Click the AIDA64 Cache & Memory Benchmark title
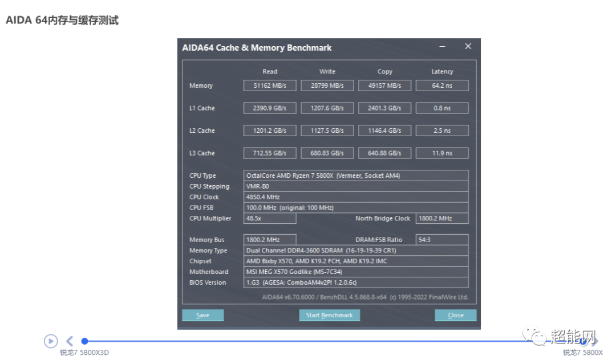Viewport: 616px width, 364px height. pos(257,47)
